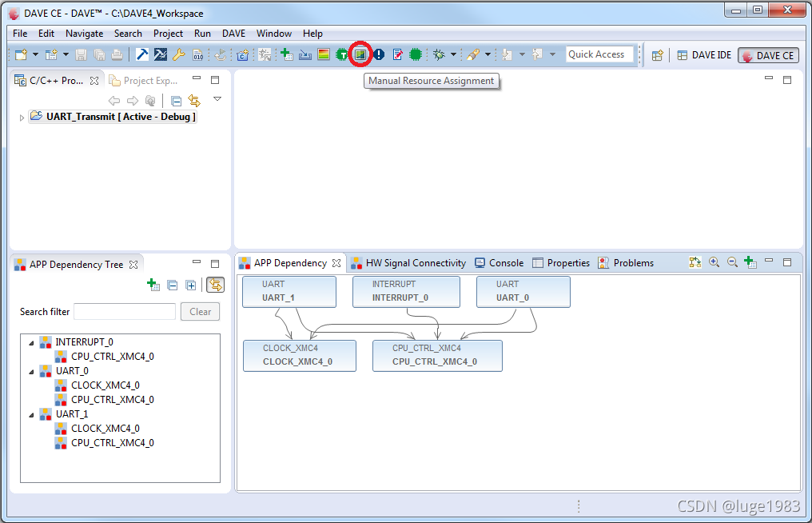This screenshot has height=523, width=812.
Task: Open the Navigate menu
Action: [85, 33]
